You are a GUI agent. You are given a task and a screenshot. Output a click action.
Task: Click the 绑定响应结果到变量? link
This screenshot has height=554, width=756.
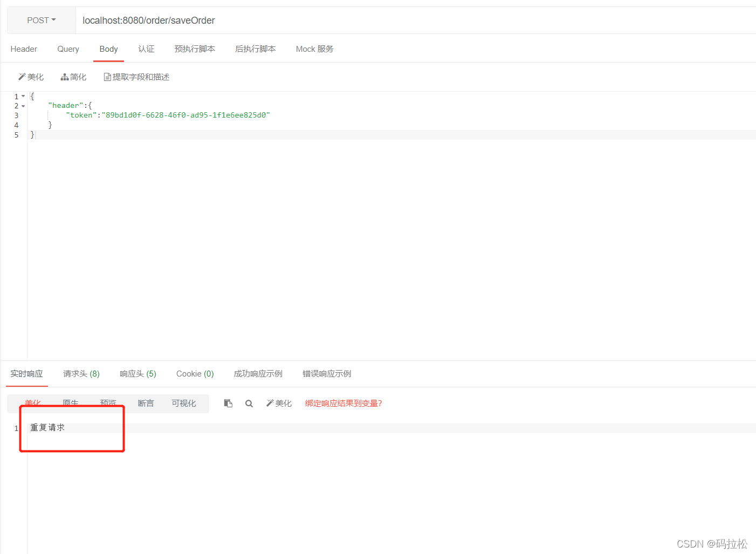point(343,403)
